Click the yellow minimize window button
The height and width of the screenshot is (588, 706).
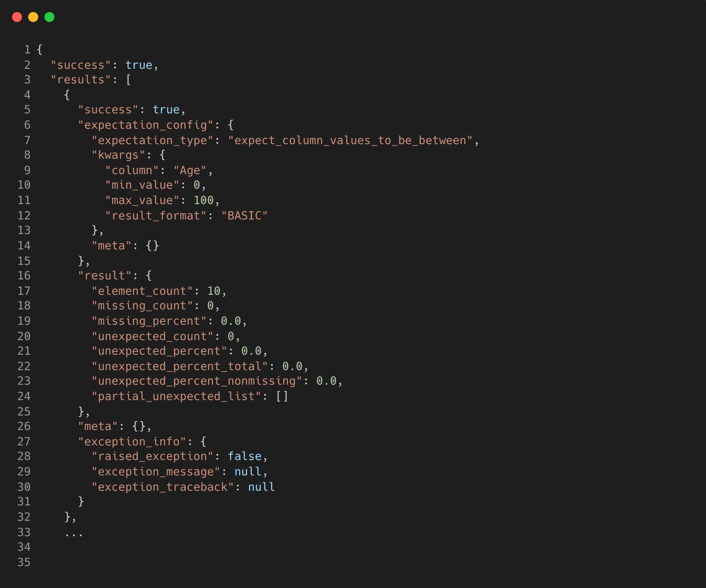tap(33, 17)
